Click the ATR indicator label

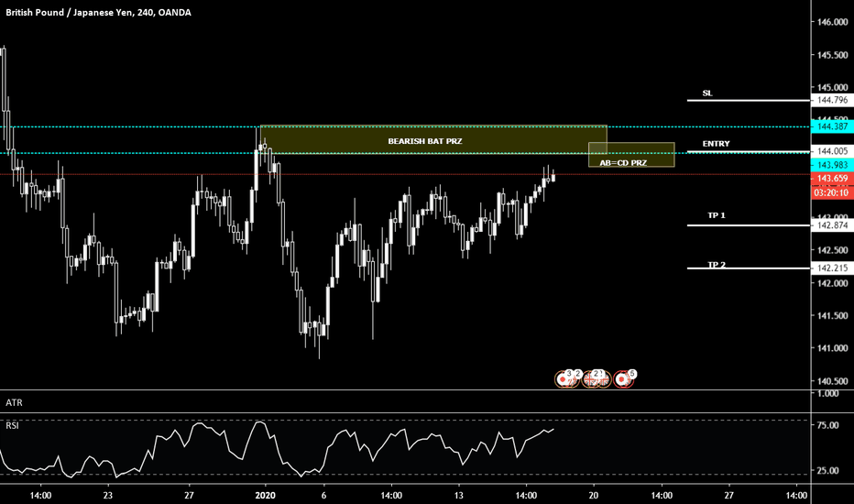(x=14, y=402)
